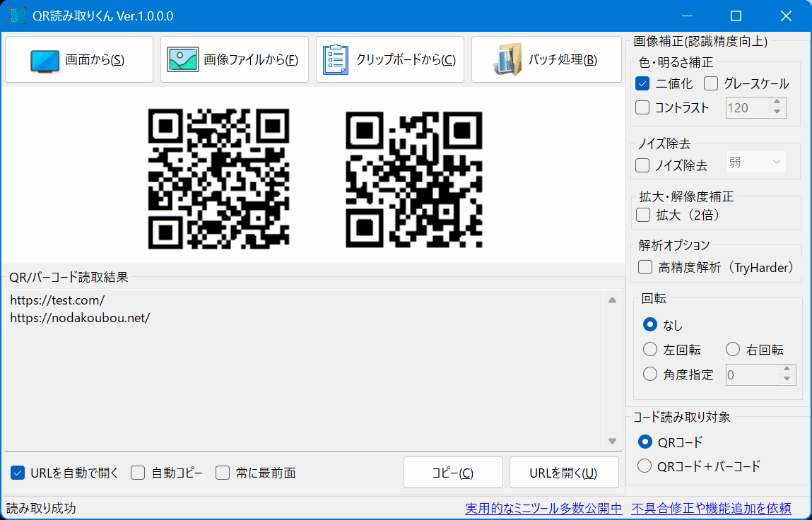
Task: Increase the contrast value with the up stepper
Action: pos(777,103)
